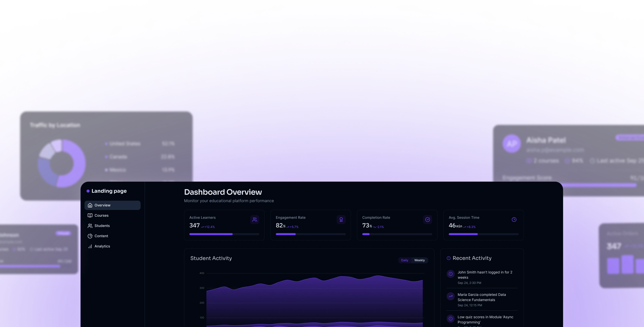644x327 pixels.
Task: Click the 73% Completion Rate value
Action: [367, 225]
